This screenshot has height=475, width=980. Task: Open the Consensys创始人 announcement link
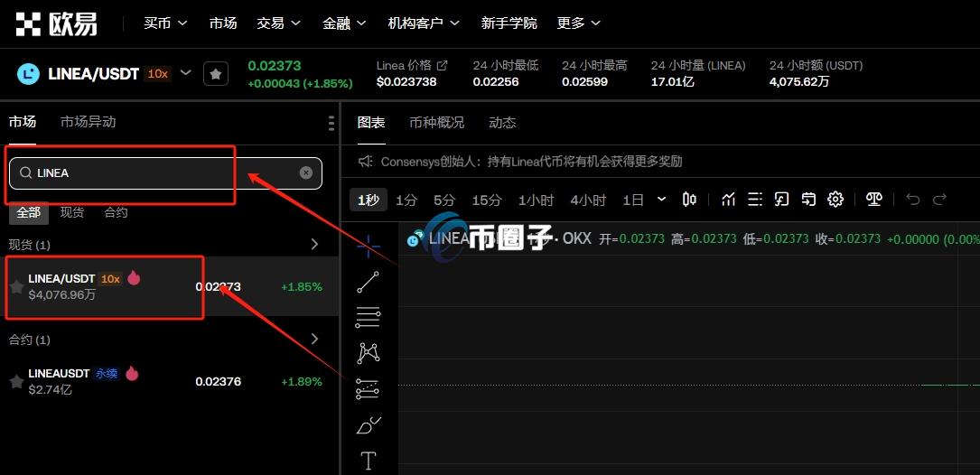532,162
